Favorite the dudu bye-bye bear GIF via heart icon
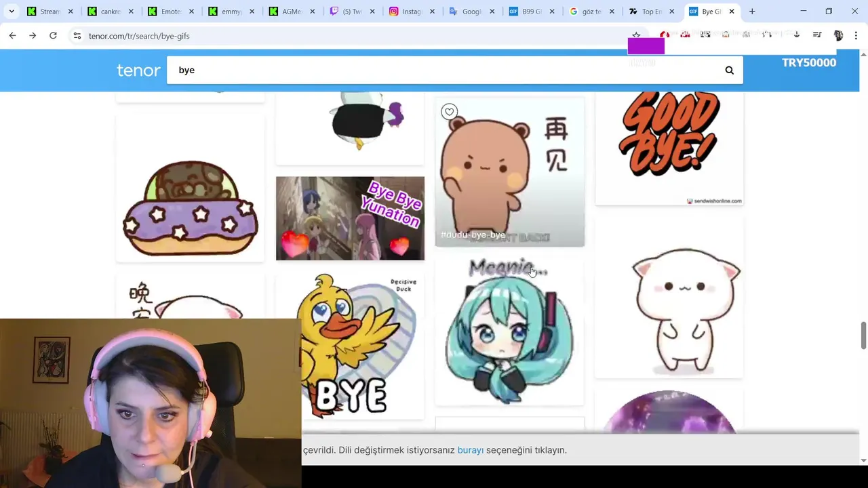Viewport: 868px width, 488px height. click(449, 112)
